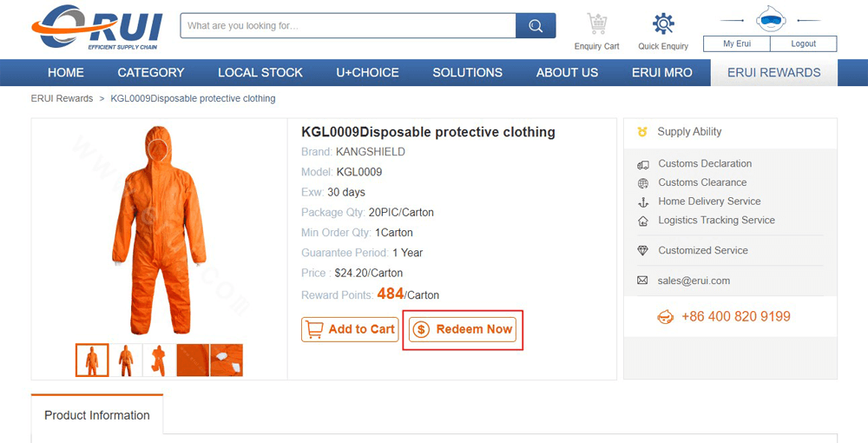Open the Product Information tab

point(97,414)
